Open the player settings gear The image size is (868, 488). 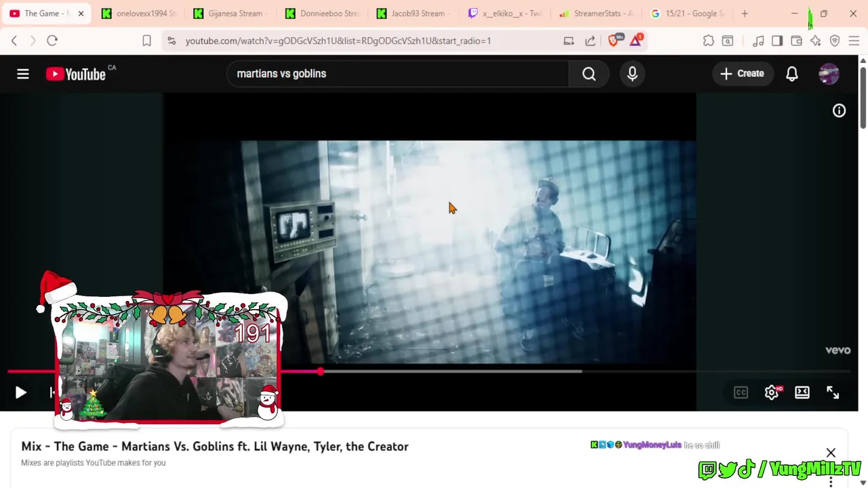pos(772,392)
